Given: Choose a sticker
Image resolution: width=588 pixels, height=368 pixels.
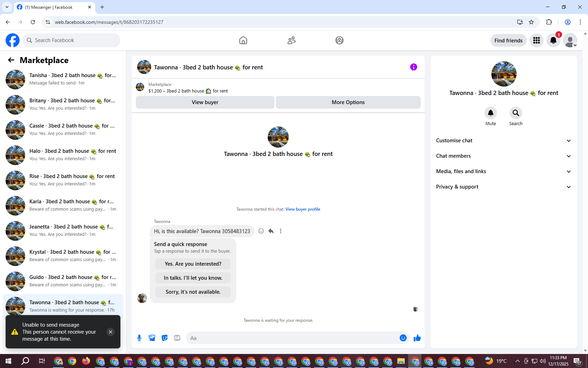Looking at the screenshot, I should pyautogui.click(x=164, y=338).
